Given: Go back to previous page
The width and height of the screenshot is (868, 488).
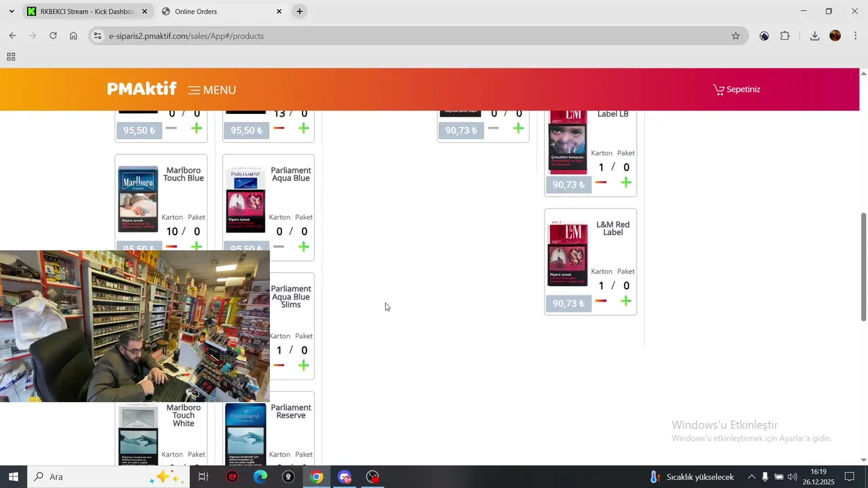Looking at the screenshot, I should (x=12, y=36).
